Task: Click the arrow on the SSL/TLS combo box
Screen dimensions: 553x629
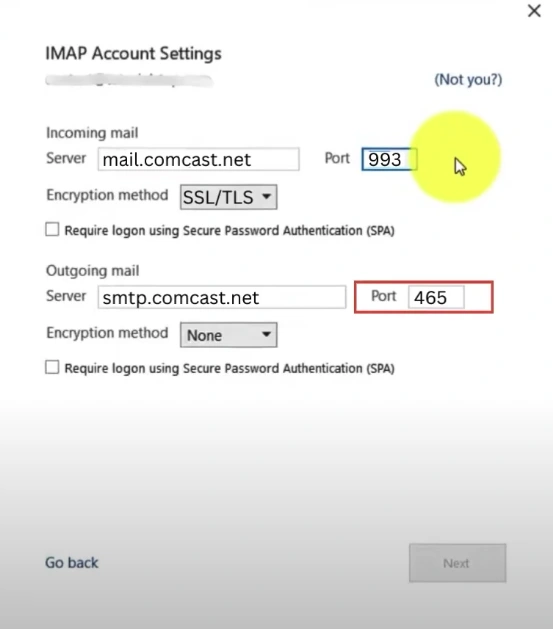Action: (x=266, y=197)
